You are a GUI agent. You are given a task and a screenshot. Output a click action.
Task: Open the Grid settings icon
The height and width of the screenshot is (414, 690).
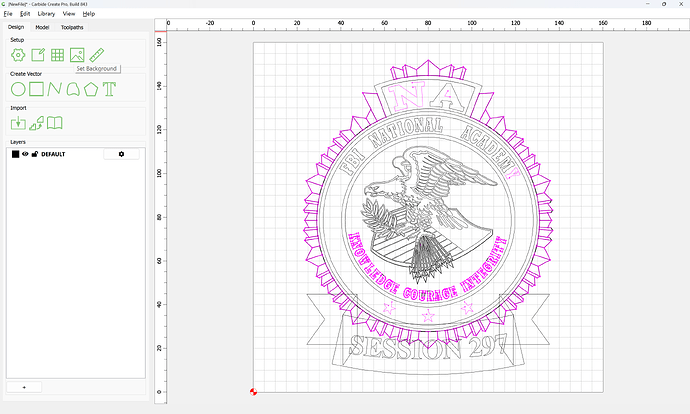pos(57,55)
